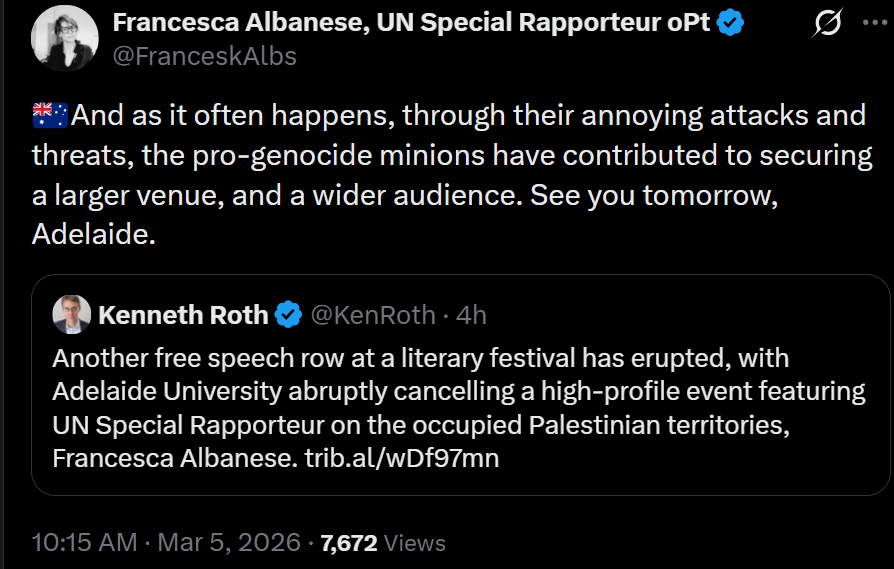
Task: Click the @FranceskAlbs handle
Action: [x=204, y=56]
